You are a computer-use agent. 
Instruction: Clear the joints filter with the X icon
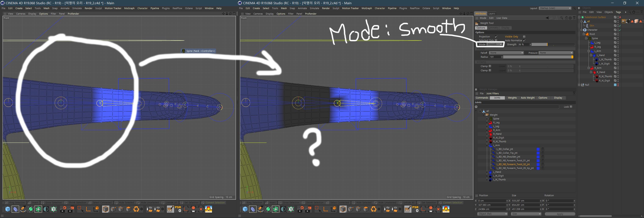(476, 107)
